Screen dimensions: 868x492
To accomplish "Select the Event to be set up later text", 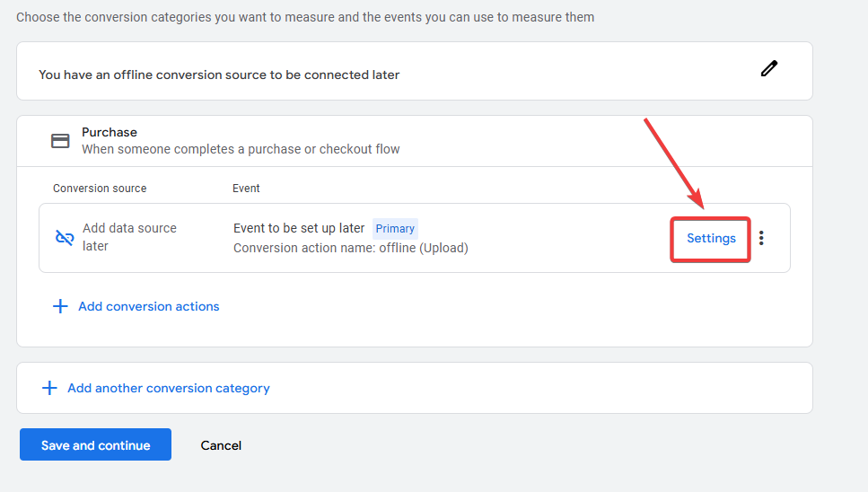I will click(299, 228).
